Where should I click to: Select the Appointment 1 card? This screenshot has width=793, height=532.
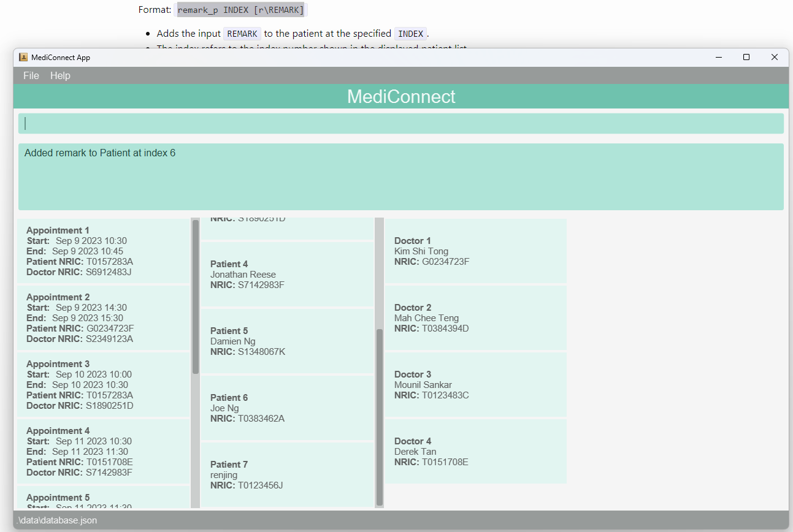[103, 251]
